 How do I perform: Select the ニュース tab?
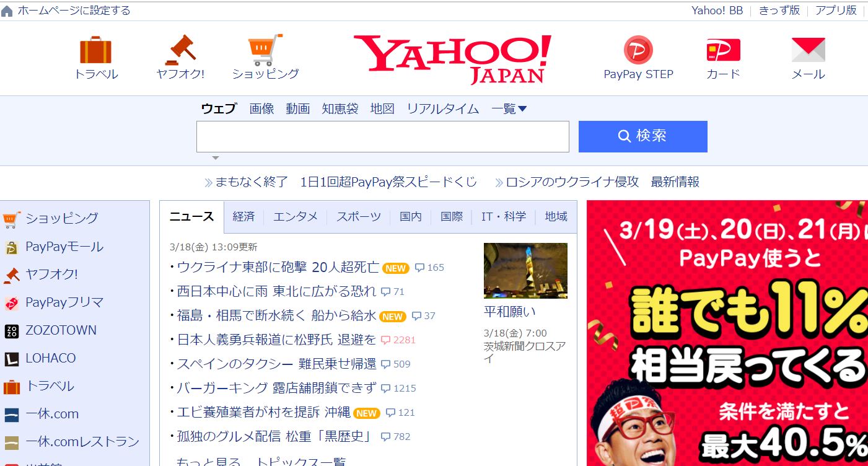point(192,217)
